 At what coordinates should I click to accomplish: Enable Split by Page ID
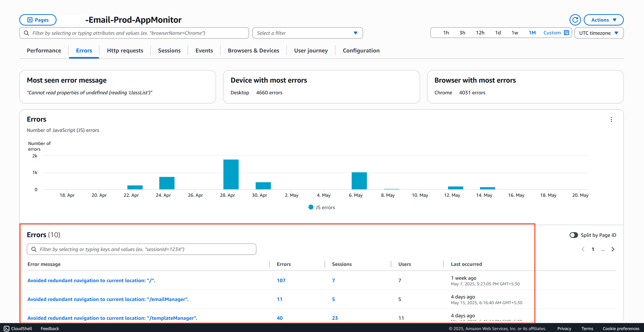573,235
